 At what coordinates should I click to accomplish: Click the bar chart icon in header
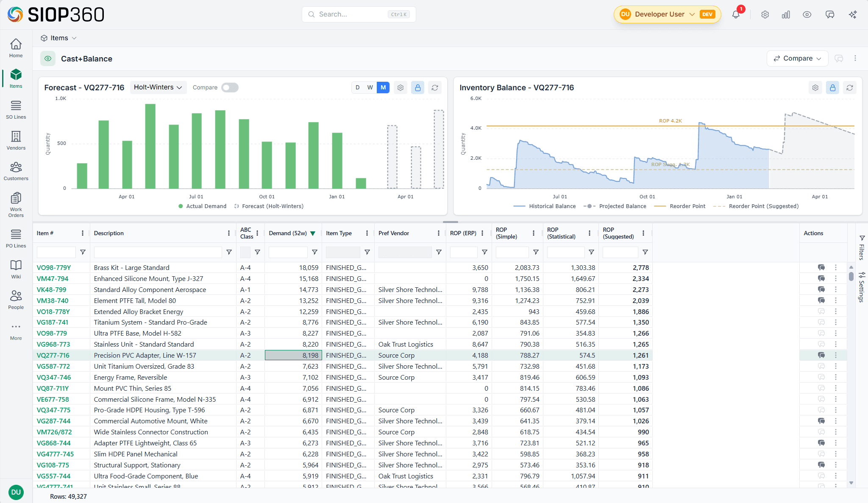pos(786,14)
